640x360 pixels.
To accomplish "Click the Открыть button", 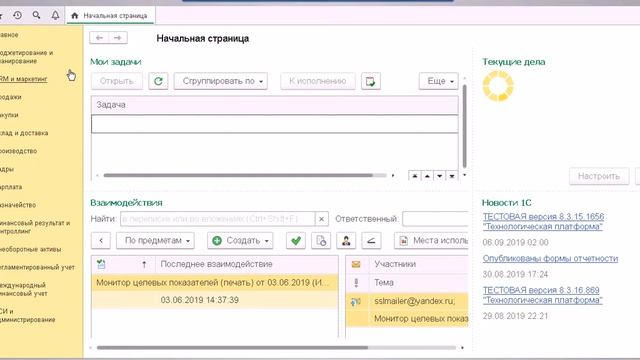I will click(117, 81).
